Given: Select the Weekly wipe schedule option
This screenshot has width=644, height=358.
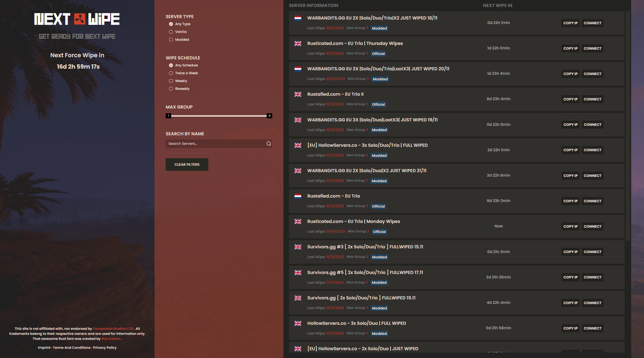Looking at the screenshot, I should tap(171, 81).
